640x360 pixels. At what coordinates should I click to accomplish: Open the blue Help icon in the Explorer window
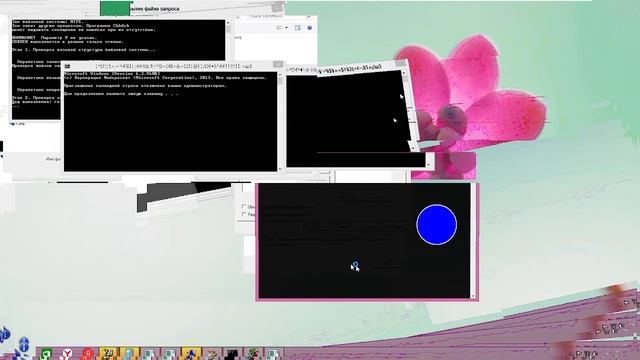point(309,28)
